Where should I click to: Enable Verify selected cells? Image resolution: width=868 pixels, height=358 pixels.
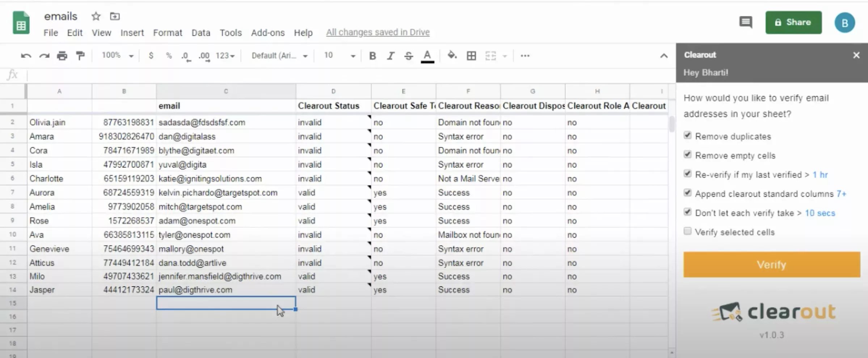[687, 231]
